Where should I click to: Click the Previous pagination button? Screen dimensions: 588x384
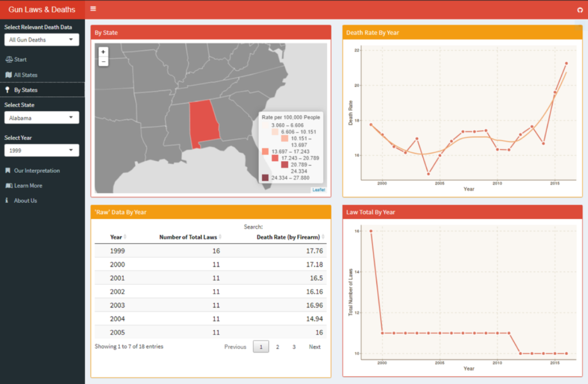(x=235, y=347)
